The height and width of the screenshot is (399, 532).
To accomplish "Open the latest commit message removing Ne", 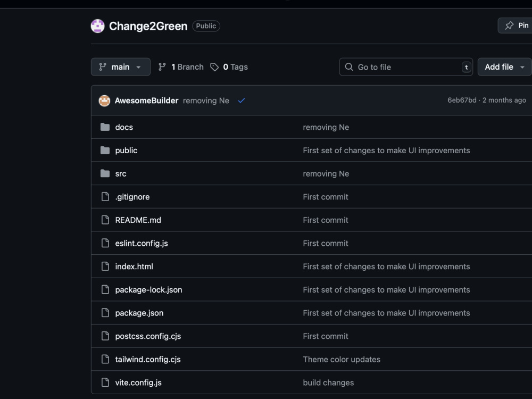I will coord(206,101).
